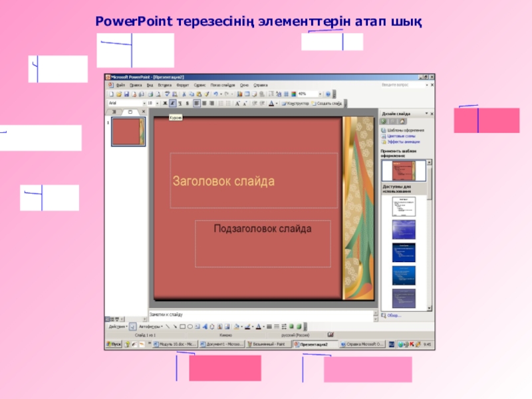Open the Undo history dropdown arrow

(221, 94)
